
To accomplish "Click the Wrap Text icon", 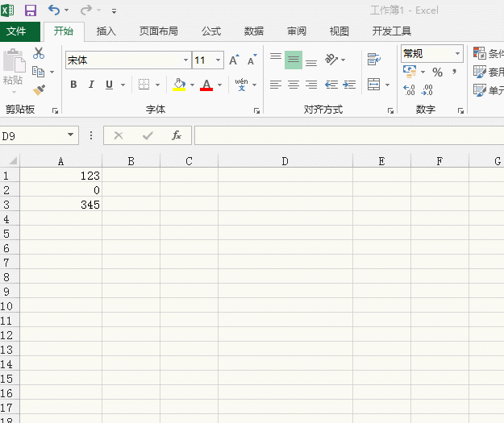I will point(374,59).
